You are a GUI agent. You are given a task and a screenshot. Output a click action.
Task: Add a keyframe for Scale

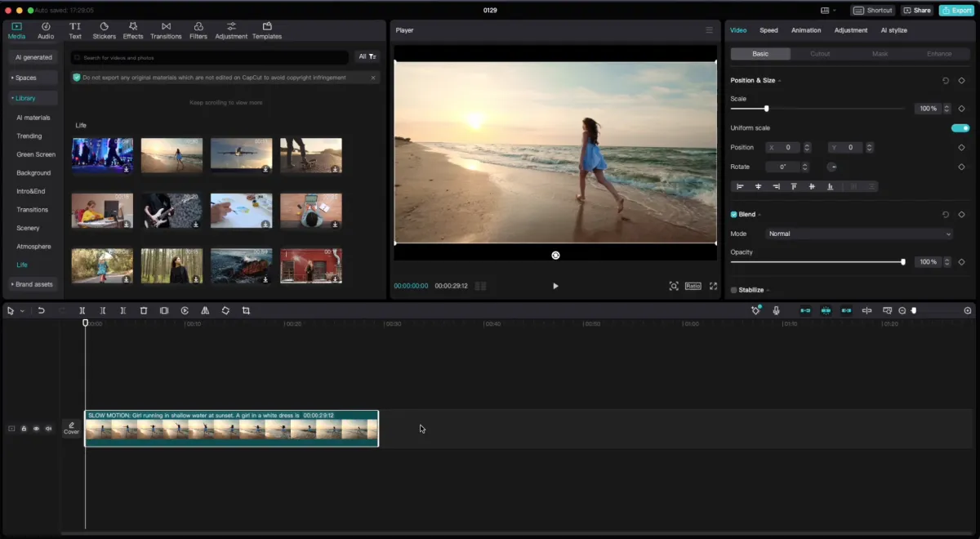pyautogui.click(x=961, y=108)
